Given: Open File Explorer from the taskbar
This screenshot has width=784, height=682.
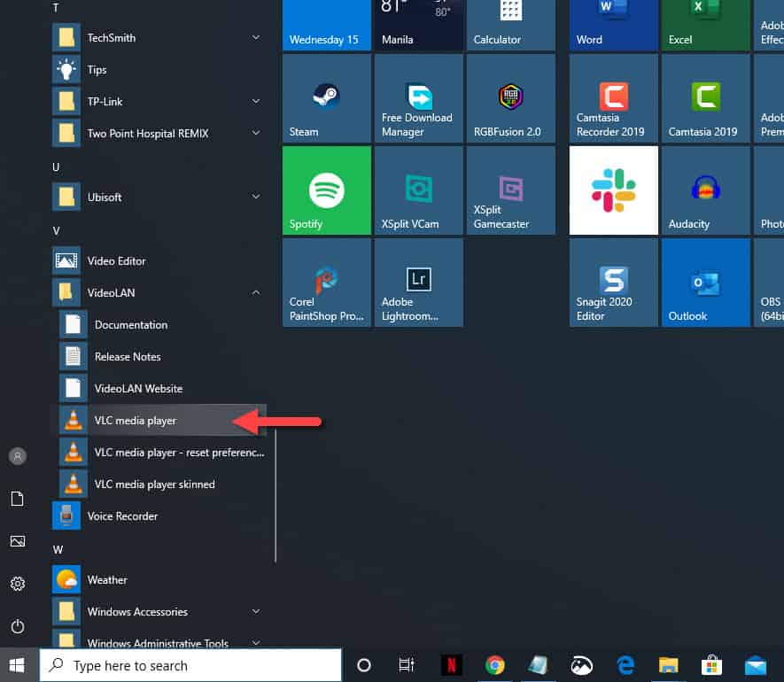Looking at the screenshot, I should (669, 665).
